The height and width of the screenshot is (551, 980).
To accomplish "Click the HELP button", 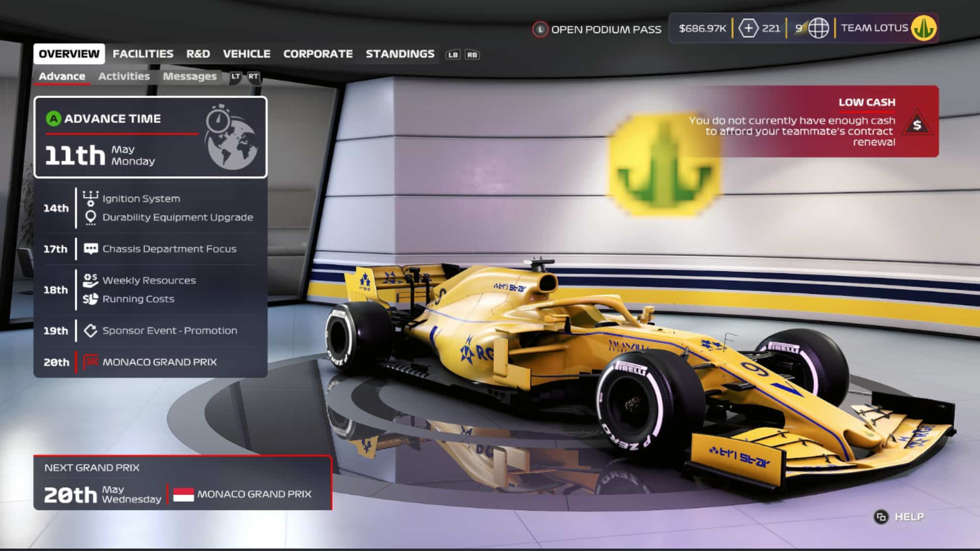I will pyautogui.click(x=909, y=517).
